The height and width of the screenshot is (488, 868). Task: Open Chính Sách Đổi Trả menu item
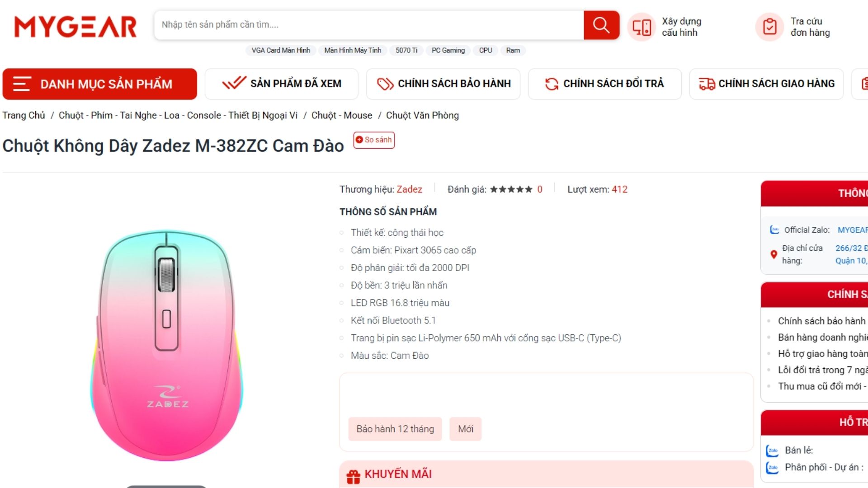tap(605, 84)
